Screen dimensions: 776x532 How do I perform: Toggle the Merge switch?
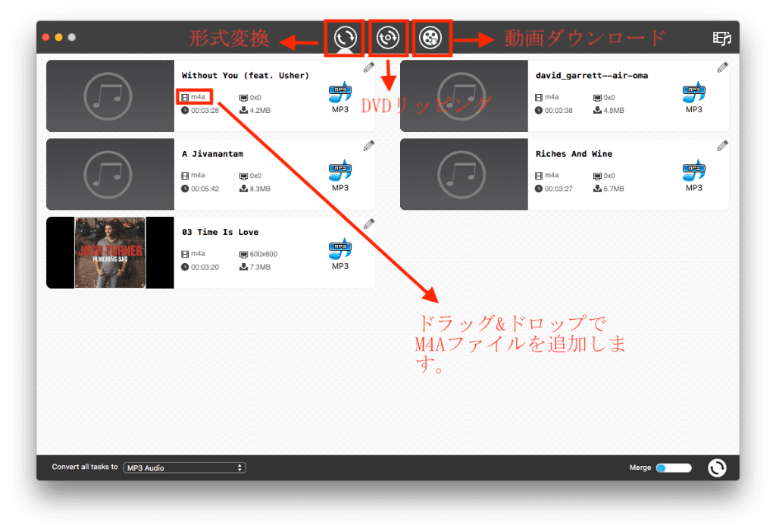[673, 468]
